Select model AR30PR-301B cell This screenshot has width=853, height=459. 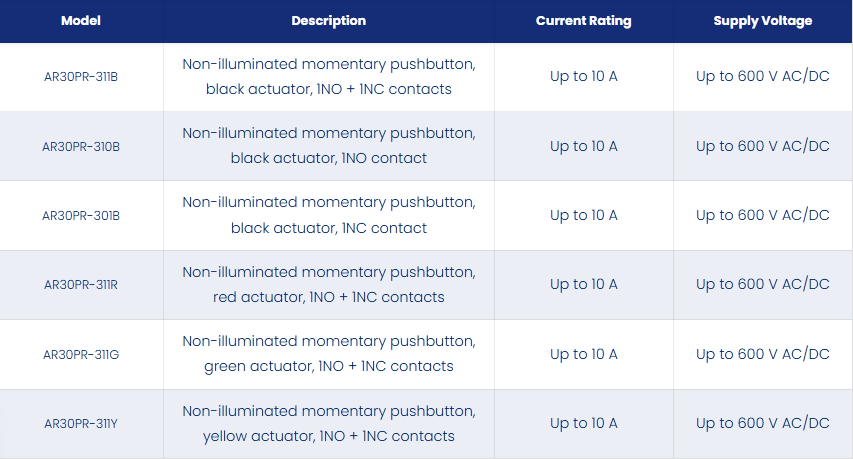[x=81, y=215]
